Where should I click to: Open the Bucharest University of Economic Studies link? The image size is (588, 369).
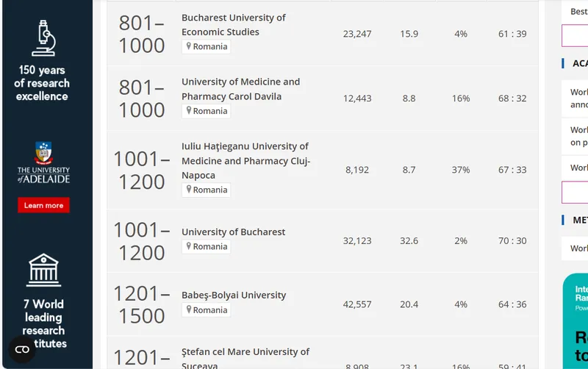pos(233,25)
